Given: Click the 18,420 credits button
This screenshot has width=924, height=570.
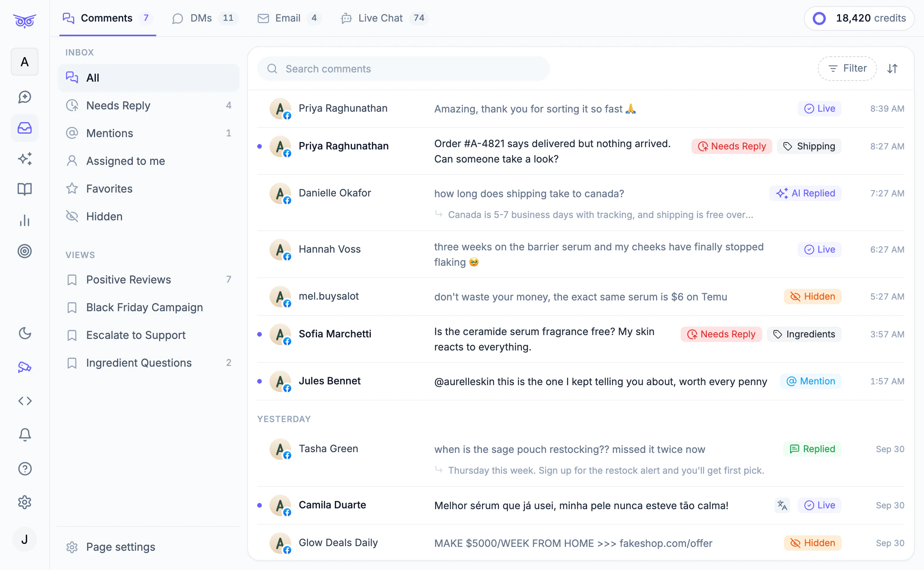Looking at the screenshot, I should point(859,18).
